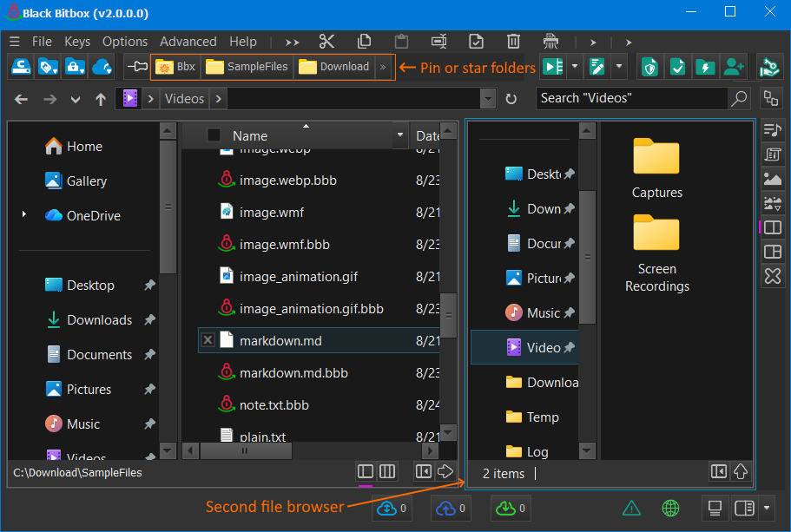This screenshot has height=532, width=791.
Task: Open the Download pinned folder
Action: point(334,67)
